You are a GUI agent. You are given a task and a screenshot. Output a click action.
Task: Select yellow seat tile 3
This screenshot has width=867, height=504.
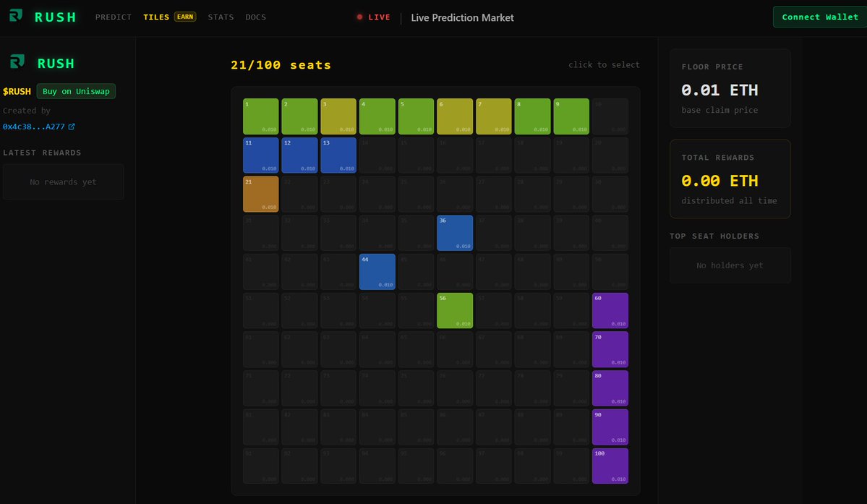(338, 116)
